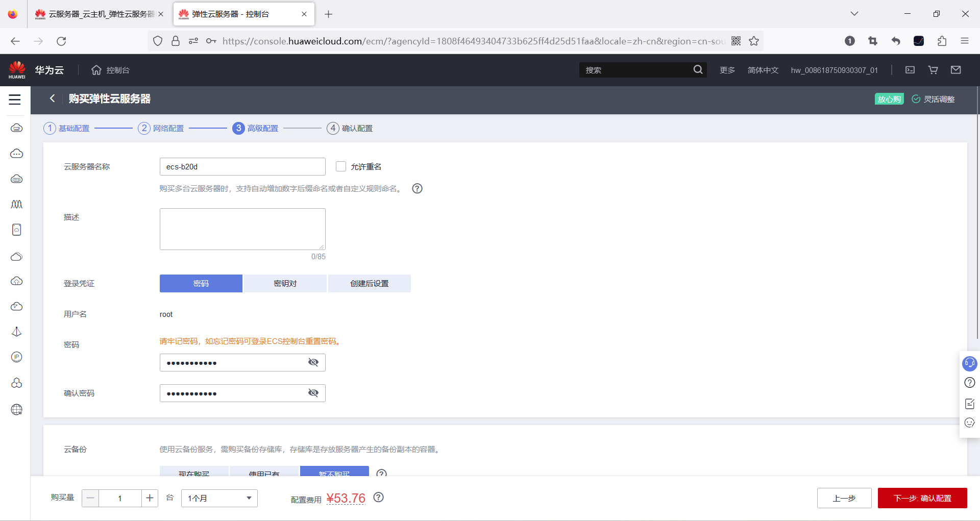980x521 pixels.
Task: Open the 1个月 duration dropdown
Action: 219,498
